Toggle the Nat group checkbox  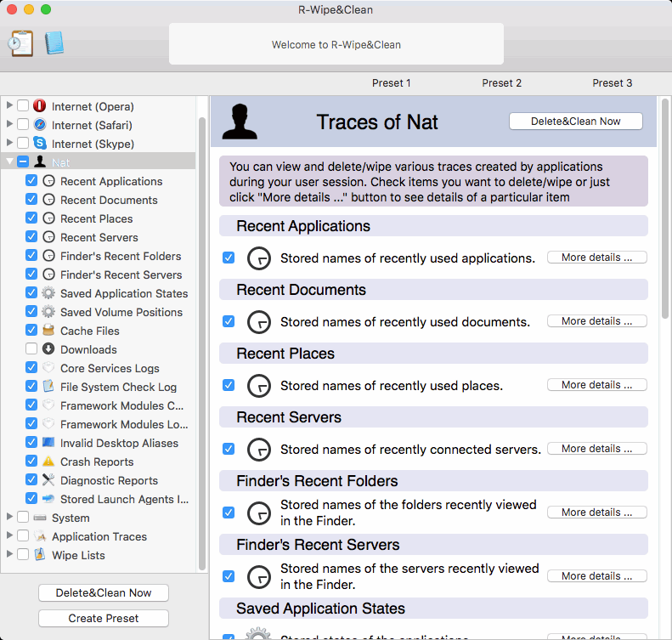click(23, 161)
